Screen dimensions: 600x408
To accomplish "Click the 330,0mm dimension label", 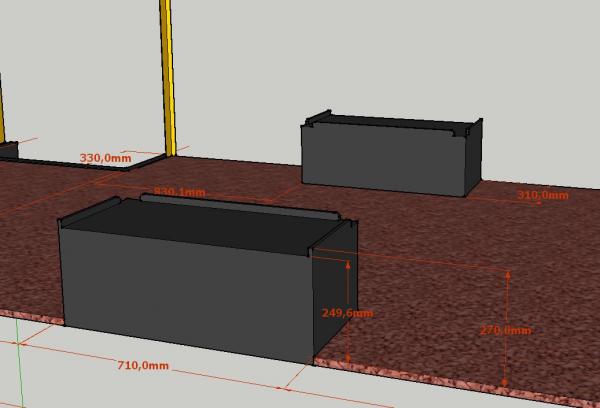I will (105, 158).
